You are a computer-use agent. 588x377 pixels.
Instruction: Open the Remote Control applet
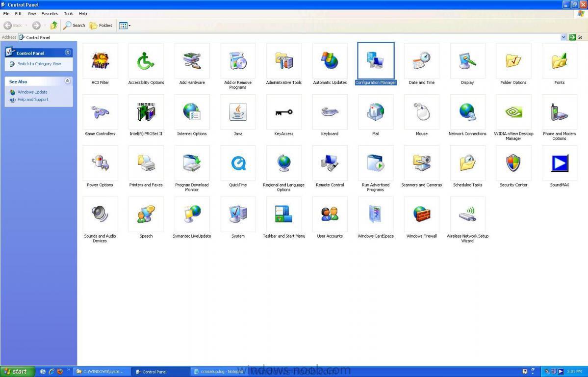330,163
